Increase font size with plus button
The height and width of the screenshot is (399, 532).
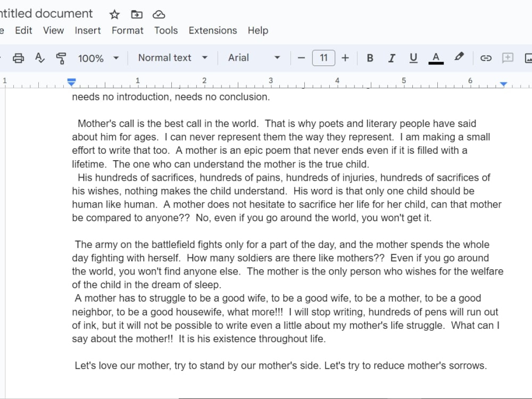[x=345, y=58]
